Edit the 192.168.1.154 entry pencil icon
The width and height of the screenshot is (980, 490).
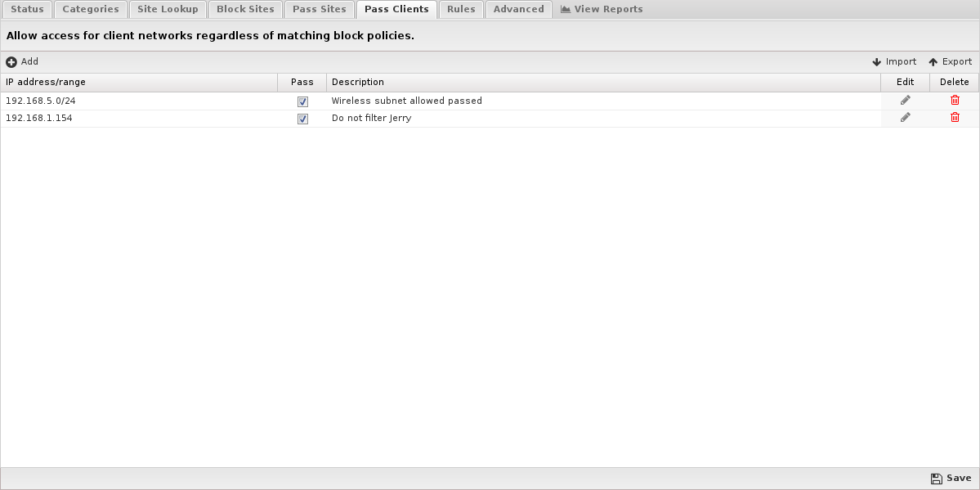click(905, 118)
